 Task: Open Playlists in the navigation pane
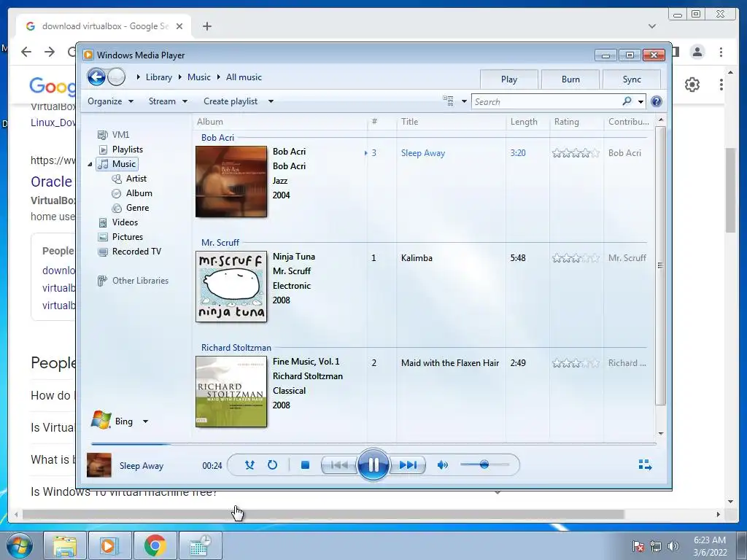click(x=120, y=149)
